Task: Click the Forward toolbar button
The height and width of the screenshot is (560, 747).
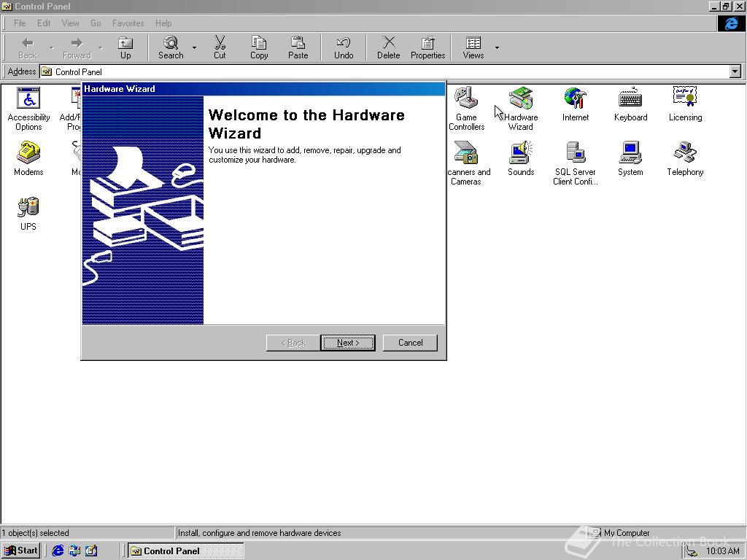Action: click(77, 47)
